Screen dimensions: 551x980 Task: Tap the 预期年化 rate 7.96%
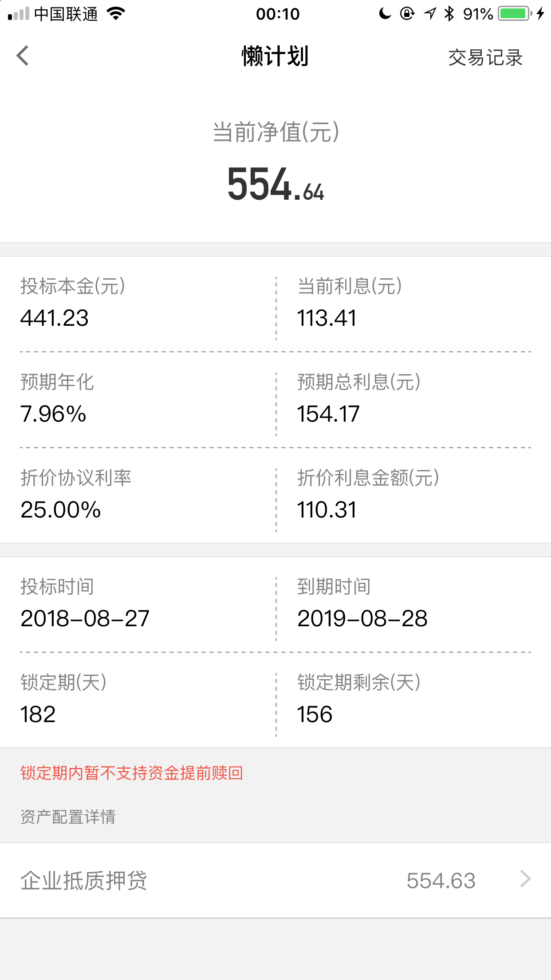tap(53, 414)
